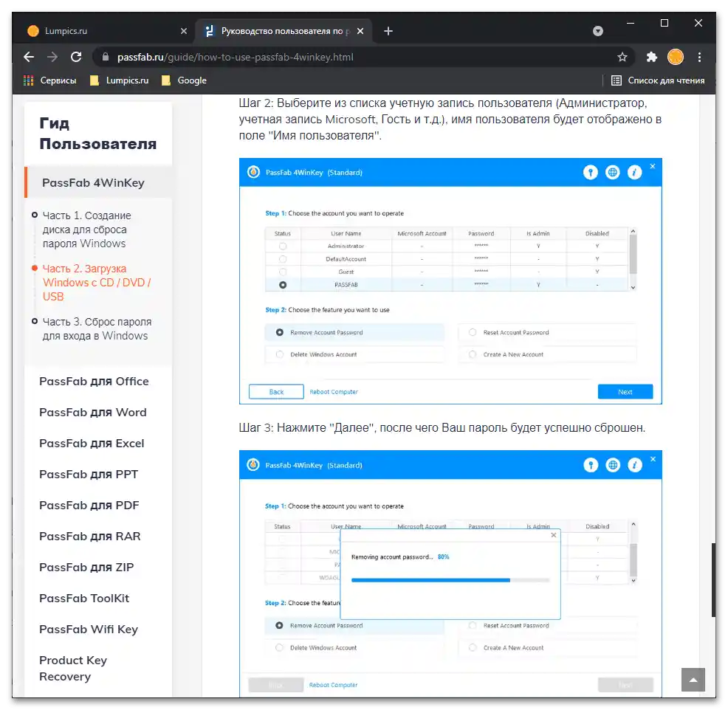The height and width of the screenshot is (710, 728).
Task: Choose Create A New Account in first window
Action: [x=547, y=354]
